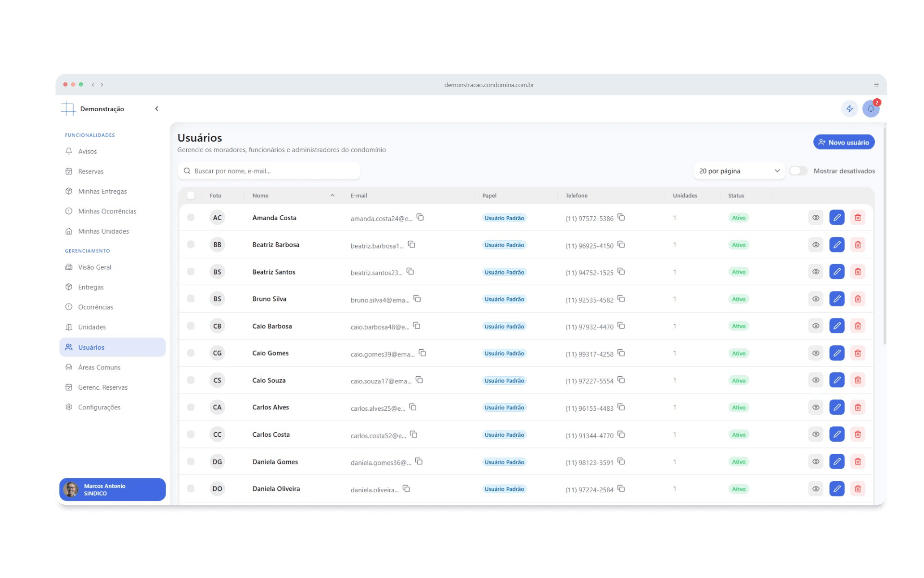Open the 20 por página dropdown
Screen dimensions: 924x578
coord(739,171)
